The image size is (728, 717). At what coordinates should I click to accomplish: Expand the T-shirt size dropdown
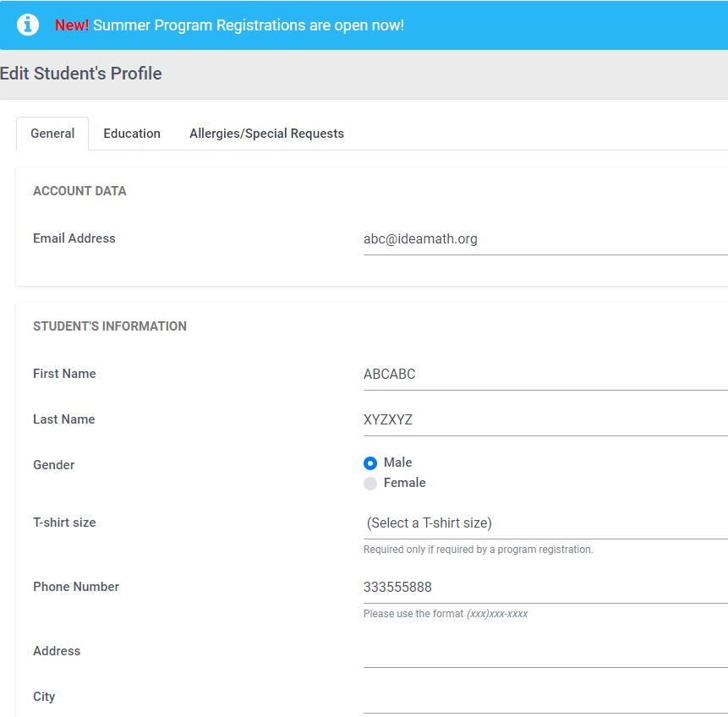(x=545, y=523)
